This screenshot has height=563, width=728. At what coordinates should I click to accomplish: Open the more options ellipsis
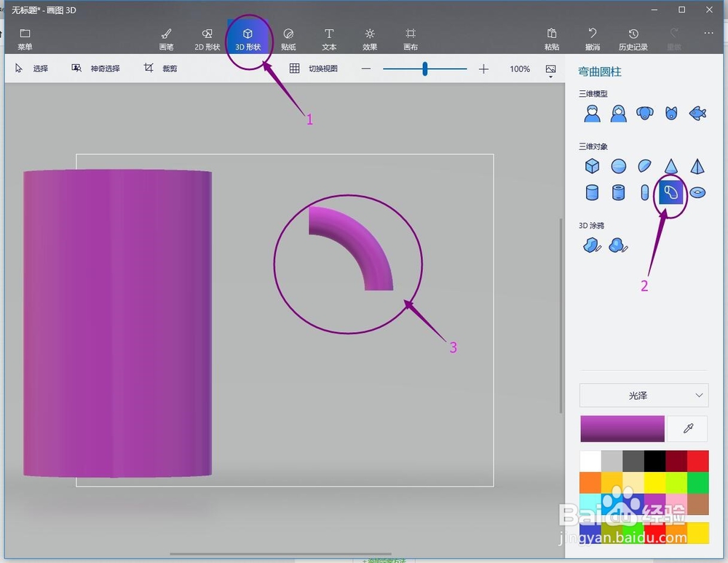[x=708, y=33]
